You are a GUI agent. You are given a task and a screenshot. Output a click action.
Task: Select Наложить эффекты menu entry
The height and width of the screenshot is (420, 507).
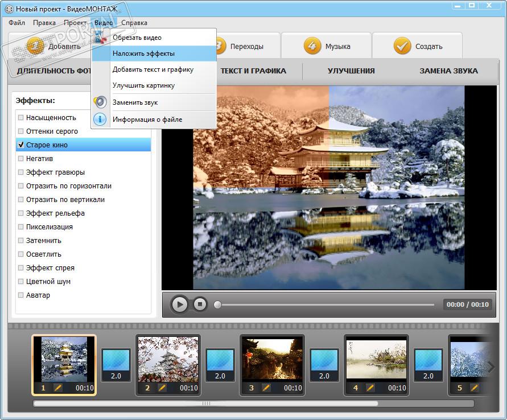click(143, 53)
